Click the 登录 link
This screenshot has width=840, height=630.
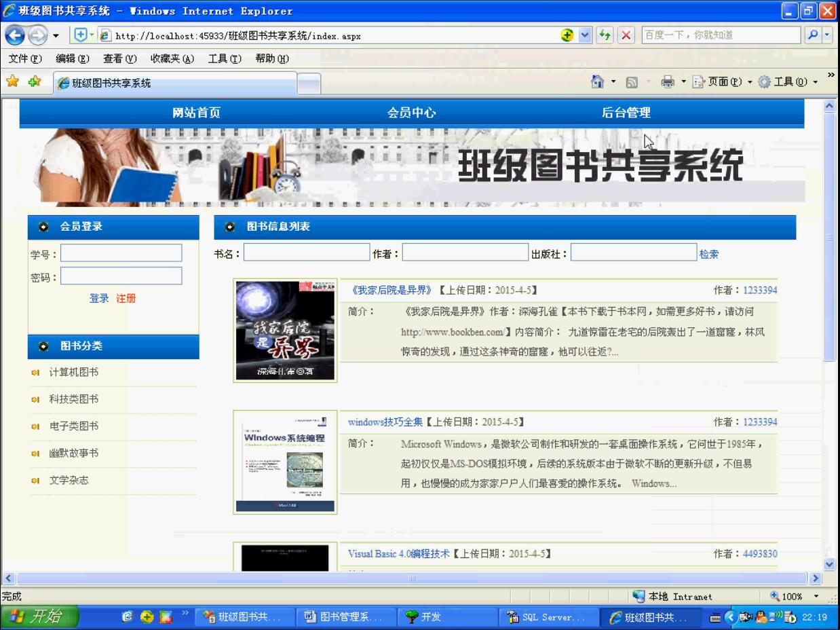(x=99, y=298)
